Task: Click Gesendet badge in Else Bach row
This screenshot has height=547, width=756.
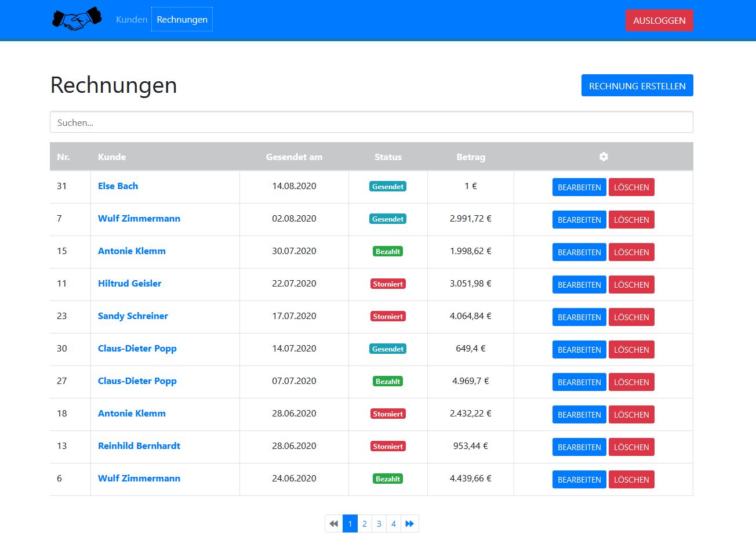Action: click(x=388, y=186)
